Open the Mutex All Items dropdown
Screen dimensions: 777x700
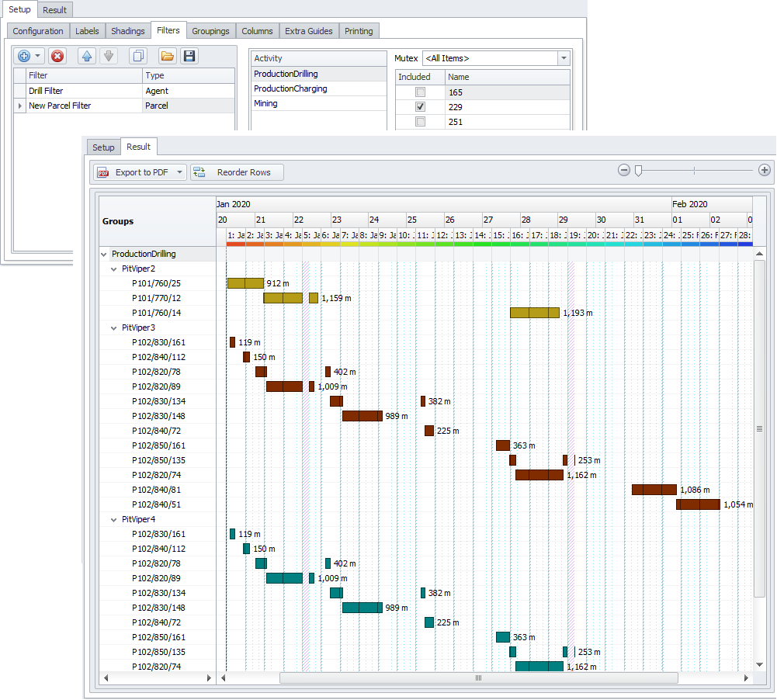tap(564, 58)
